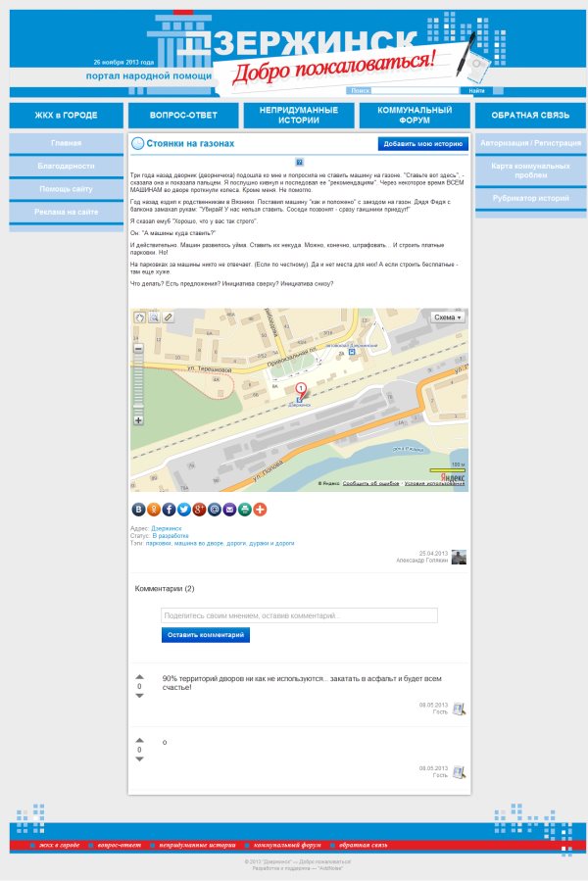Open footer link обратная связь
The width and height of the screenshot is (588, 881).
(x=363, y=845)
